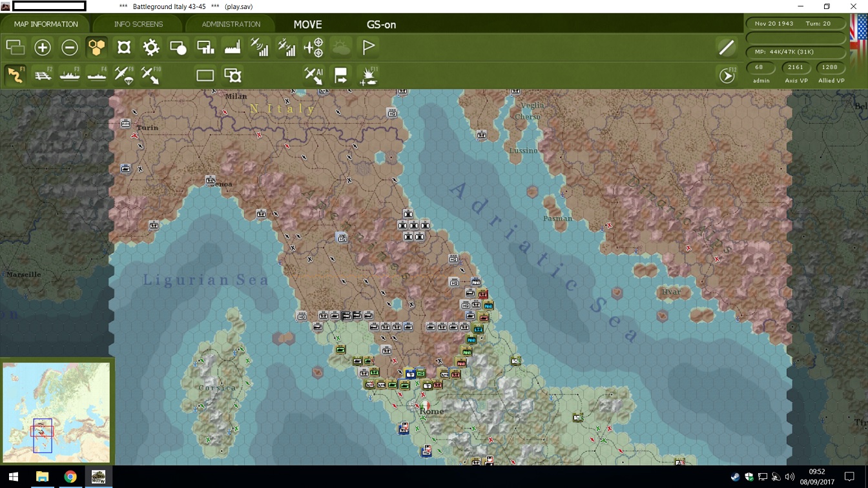Click the Corsica island label
Viewport: 868px width, 488px height.
(x=217, y=388)
